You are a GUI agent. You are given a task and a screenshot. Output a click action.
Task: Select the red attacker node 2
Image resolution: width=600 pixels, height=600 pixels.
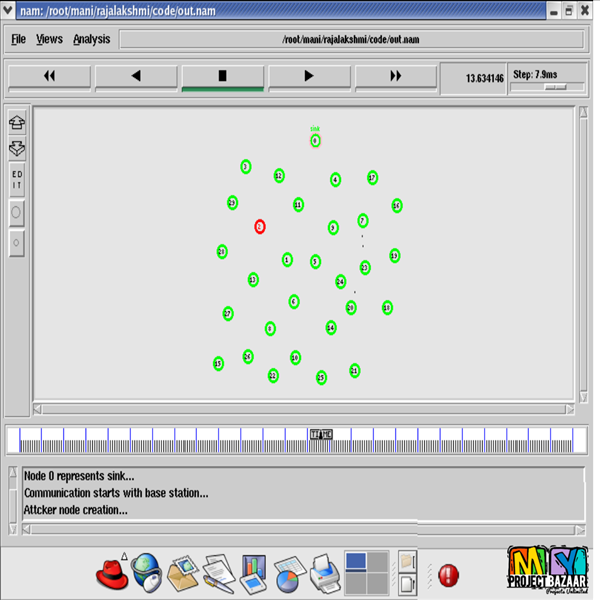click(260, 227)
